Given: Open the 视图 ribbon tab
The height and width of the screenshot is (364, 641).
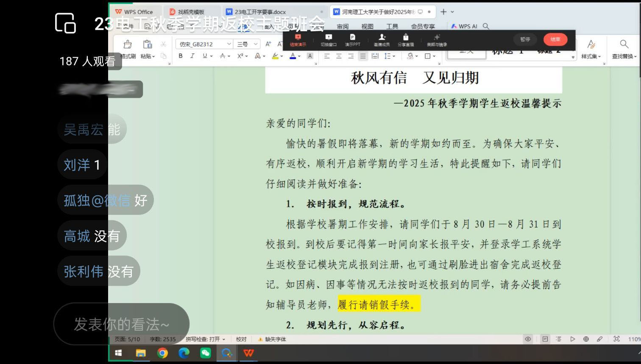Looking at the screenshot, I should 367,26.
